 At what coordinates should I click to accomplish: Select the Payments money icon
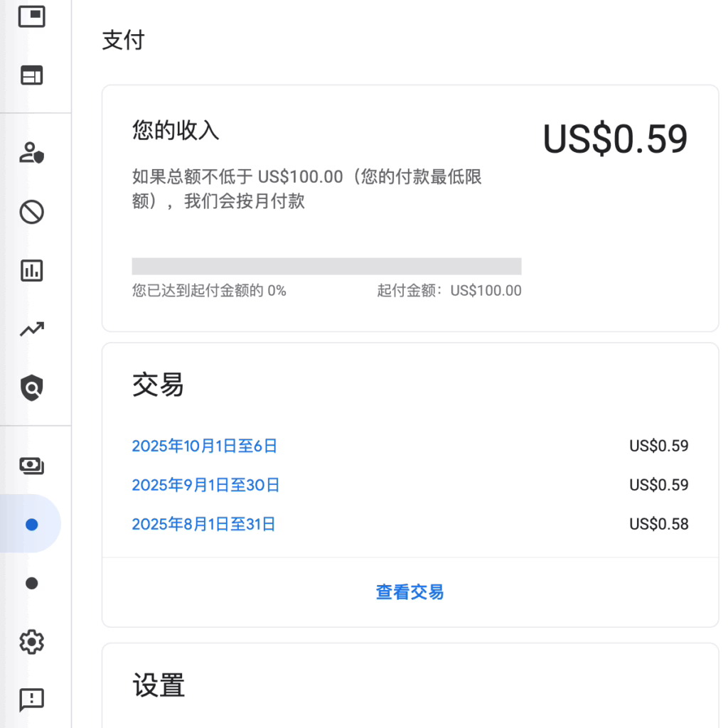(31, 466)
